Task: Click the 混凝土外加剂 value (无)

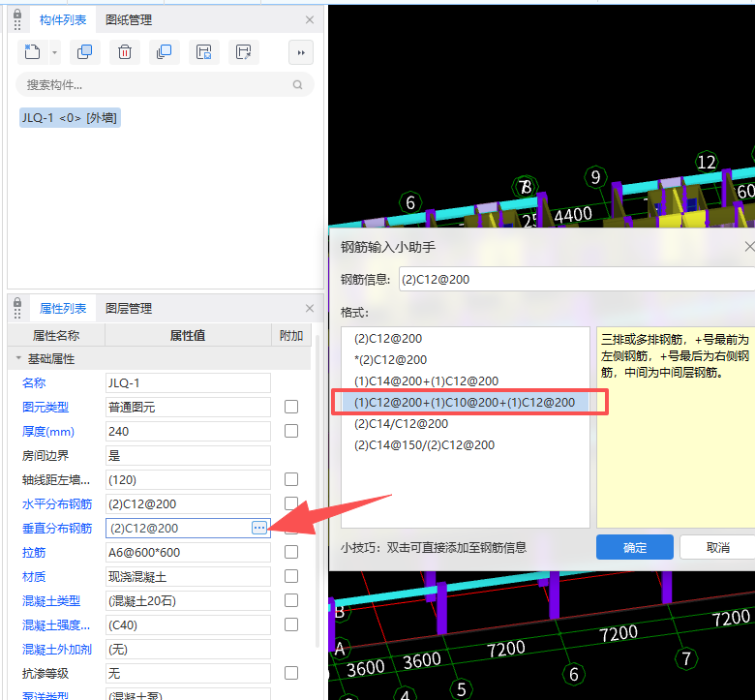Action: coord(188,649)
